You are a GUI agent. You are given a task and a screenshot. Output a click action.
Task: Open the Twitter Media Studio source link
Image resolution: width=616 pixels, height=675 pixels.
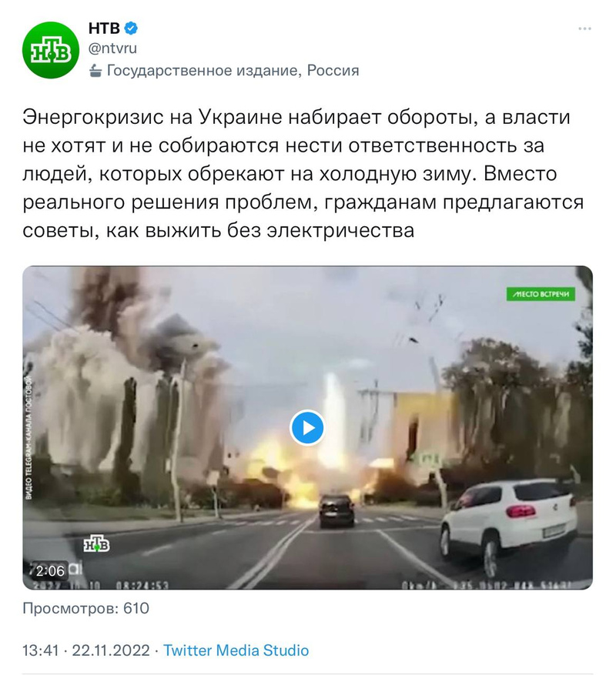[236, 650]
